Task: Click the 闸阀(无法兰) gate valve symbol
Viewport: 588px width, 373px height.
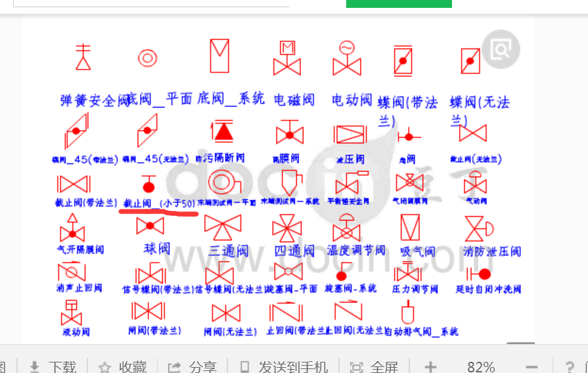Action: (x=226, y=313)
